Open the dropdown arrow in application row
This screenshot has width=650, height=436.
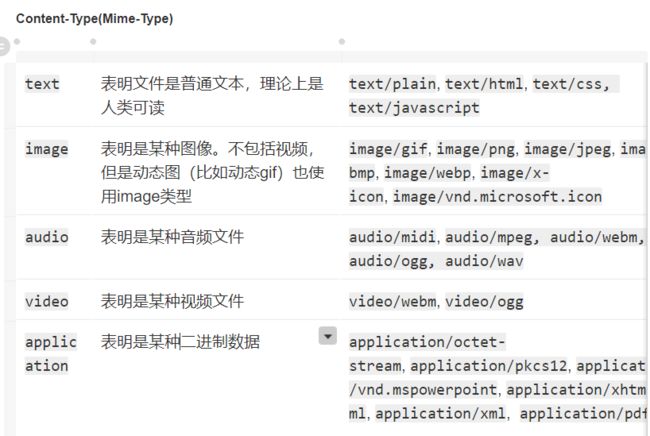pos(327,336)
